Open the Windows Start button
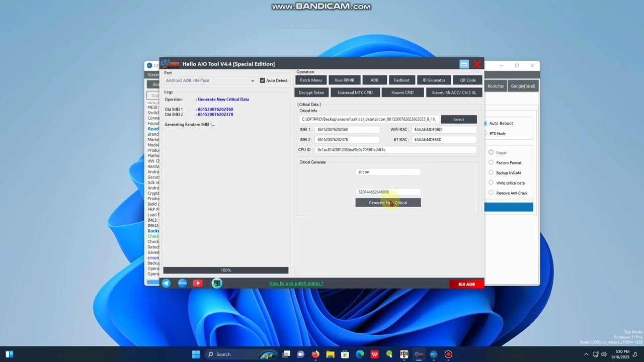 [196, 354]
